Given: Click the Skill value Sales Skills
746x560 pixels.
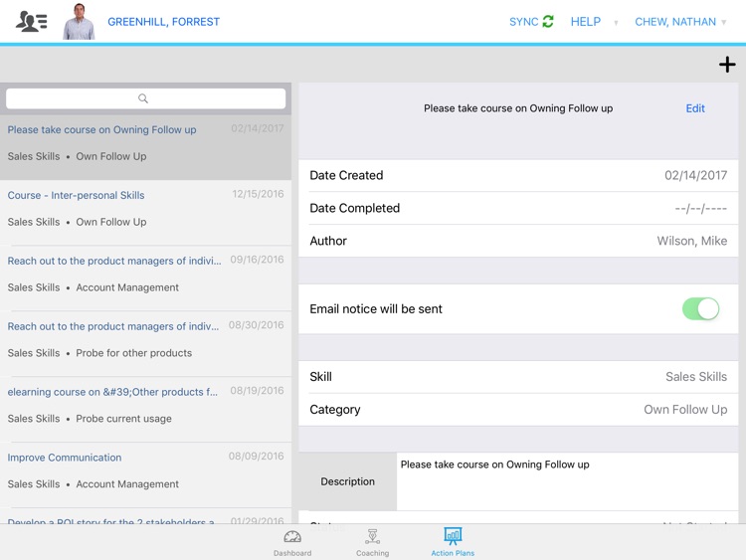Looking at the screenshot, I should pyautogui.click(x=696, y=377).
